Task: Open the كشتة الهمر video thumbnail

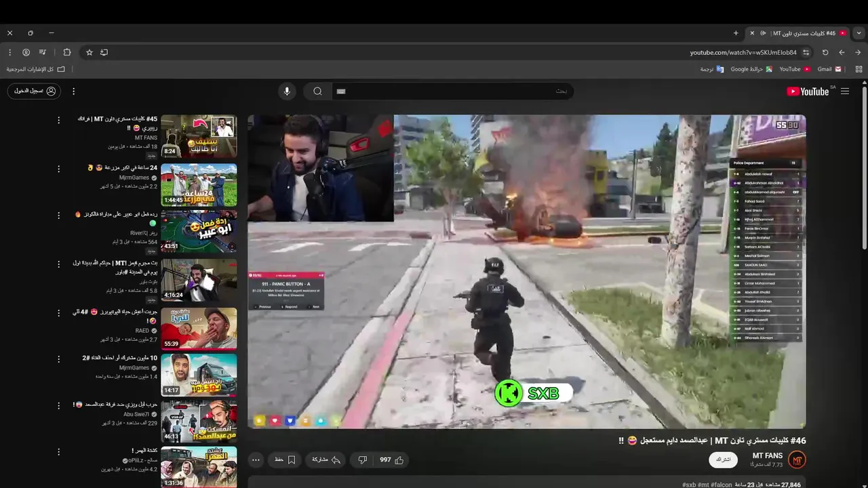Action: pyautogui.click(x=199, y=468)
